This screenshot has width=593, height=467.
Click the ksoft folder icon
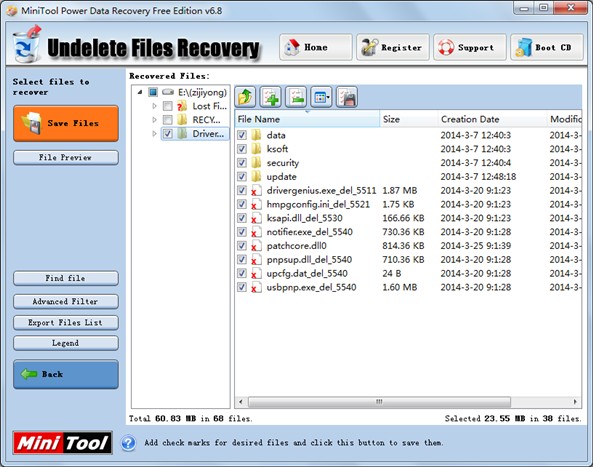point(257,149)
